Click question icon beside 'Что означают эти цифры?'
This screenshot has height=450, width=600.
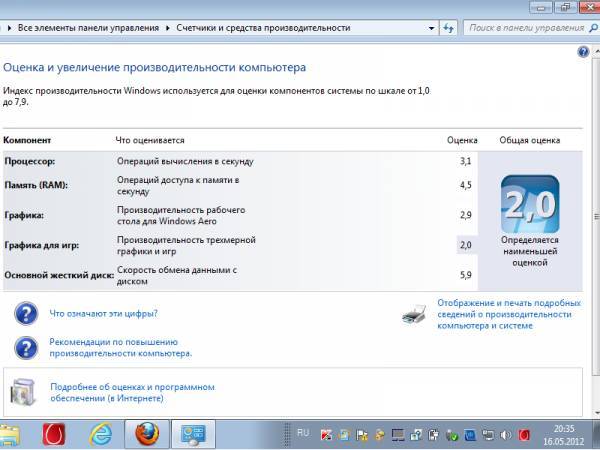pyautogui.click(x=25, y=314)
